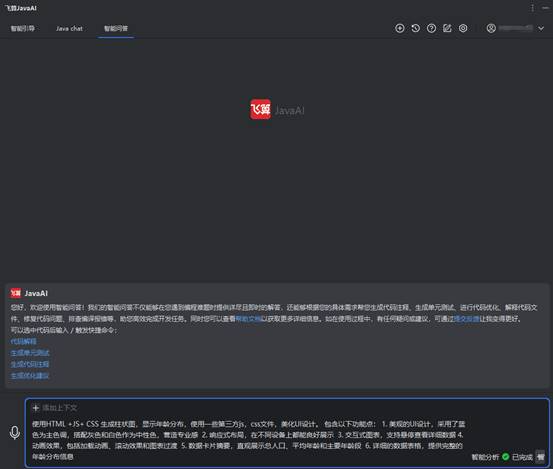Open the 提交反馈 link in welcome message
Viewport: 553px width, 469px height.
click(467, 319)
